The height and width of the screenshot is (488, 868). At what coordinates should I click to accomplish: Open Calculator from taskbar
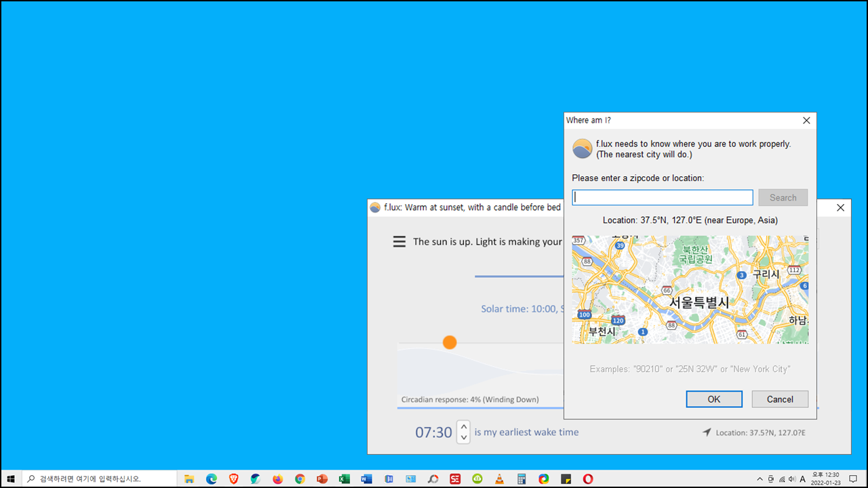point(521,479)
